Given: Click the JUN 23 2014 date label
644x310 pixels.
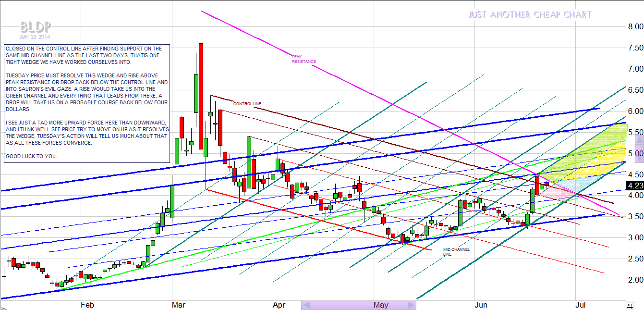Looking at the screenshot, I should 35,37.
